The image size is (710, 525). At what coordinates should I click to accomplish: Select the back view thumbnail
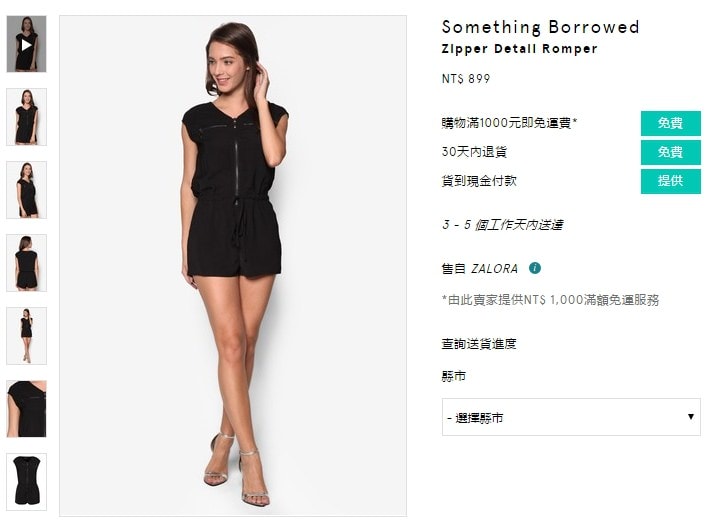26,263
